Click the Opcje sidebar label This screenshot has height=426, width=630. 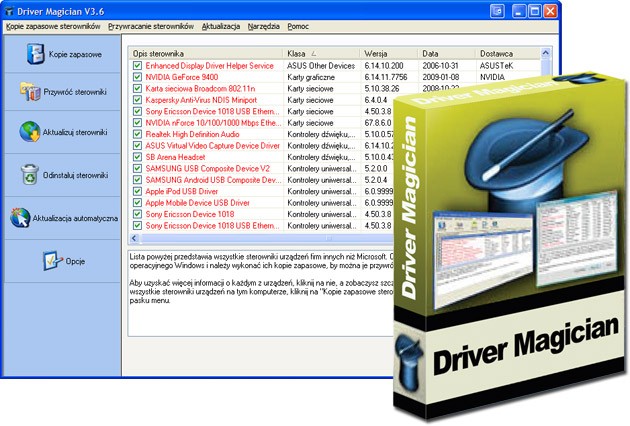point(75,261)
